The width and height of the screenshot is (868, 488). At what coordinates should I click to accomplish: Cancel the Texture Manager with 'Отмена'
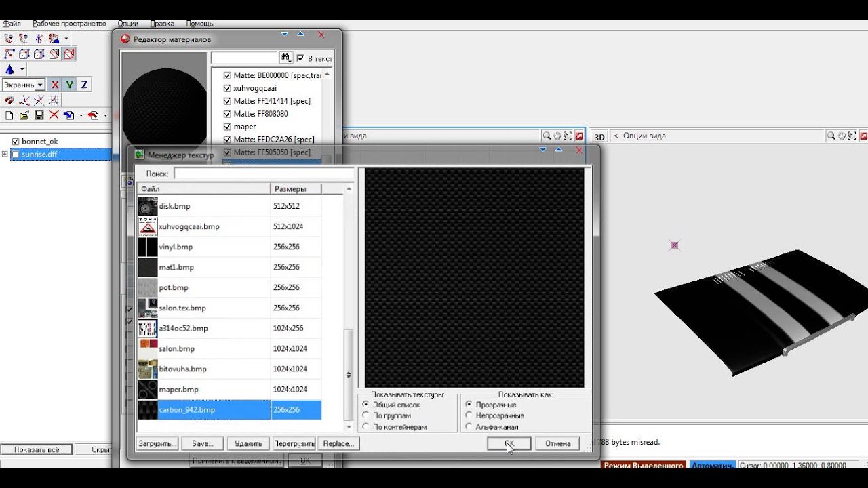(x=557, y=443)
